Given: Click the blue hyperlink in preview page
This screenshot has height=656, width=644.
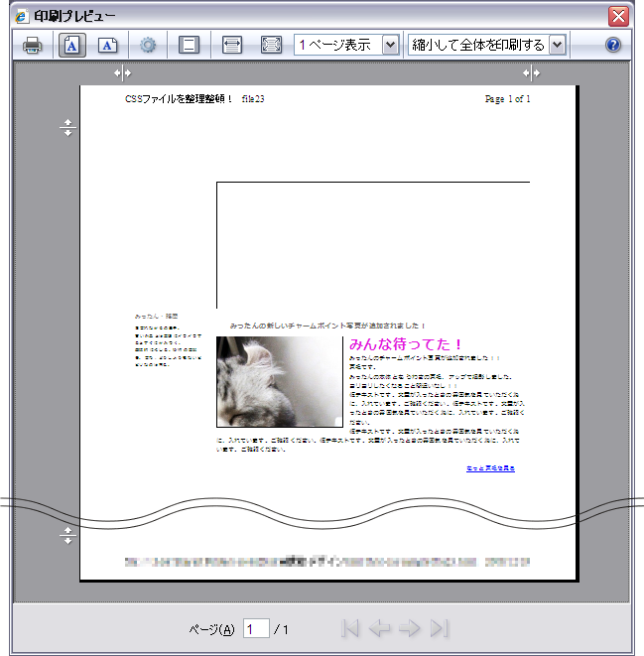Looking at the screenshot, I should (x=490, y=468).
